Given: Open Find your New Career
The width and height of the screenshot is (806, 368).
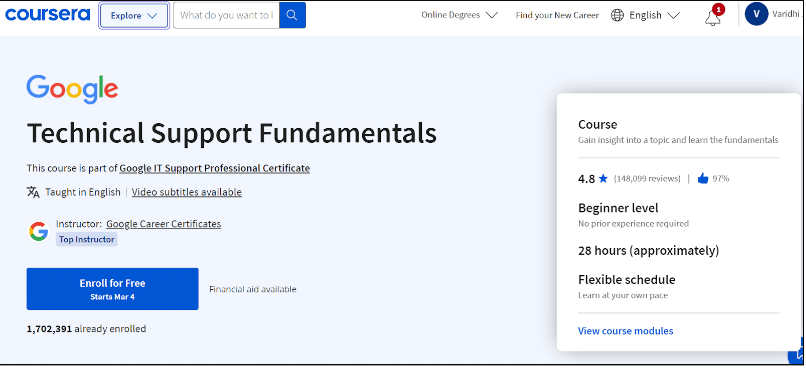Looking at the screenshot, I should [557, 15].
